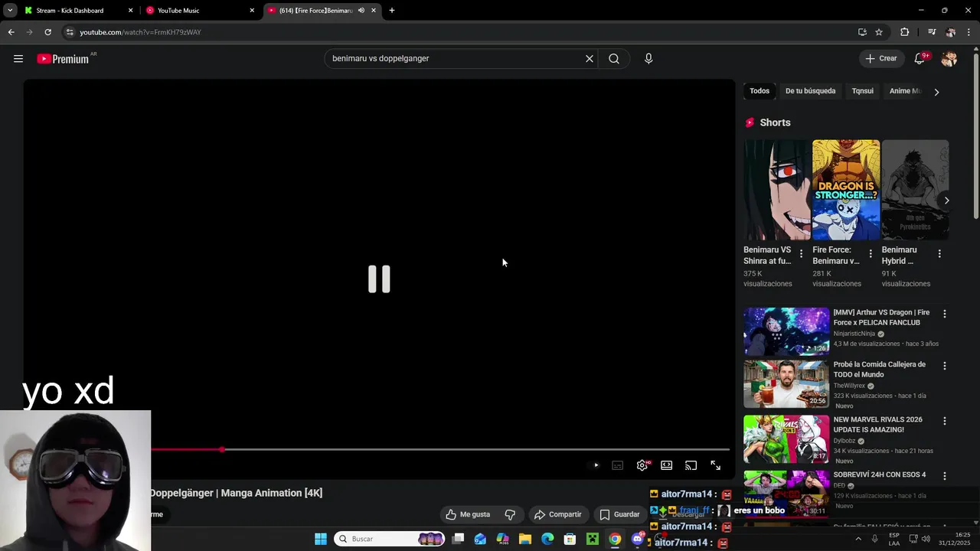Select the Tqnsui filter chip
The width and height of the screenshot is (980, 551).
[x=862, y=91]
